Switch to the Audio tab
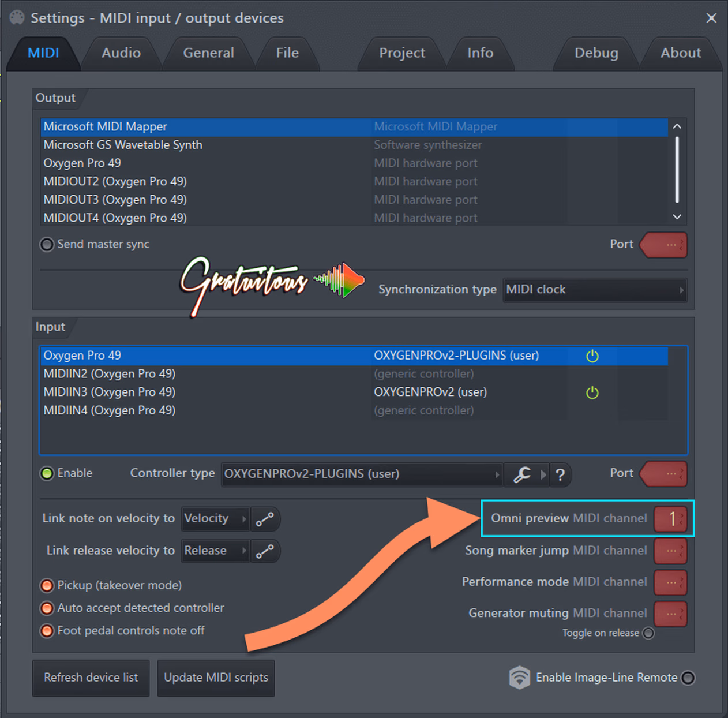This screenshot has width=728, height=718. point(121,53)
